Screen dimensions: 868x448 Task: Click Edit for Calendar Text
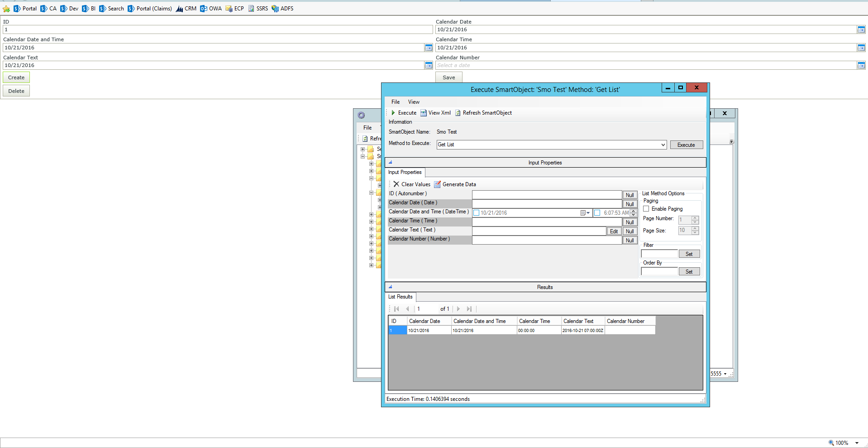tap(614, 231)
